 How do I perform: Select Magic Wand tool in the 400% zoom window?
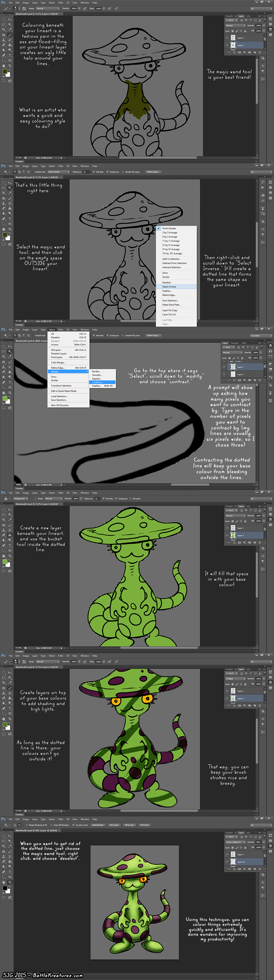(10, 352)
